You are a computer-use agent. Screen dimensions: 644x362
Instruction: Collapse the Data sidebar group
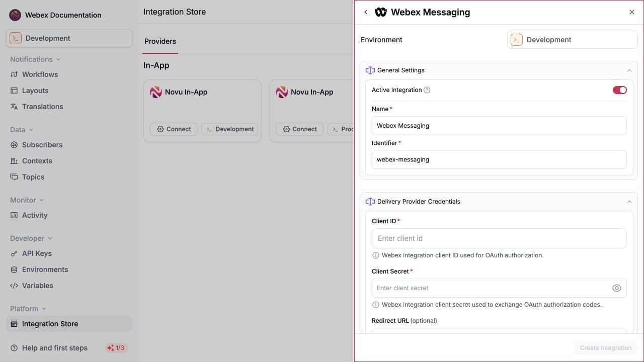click(22, 130)
